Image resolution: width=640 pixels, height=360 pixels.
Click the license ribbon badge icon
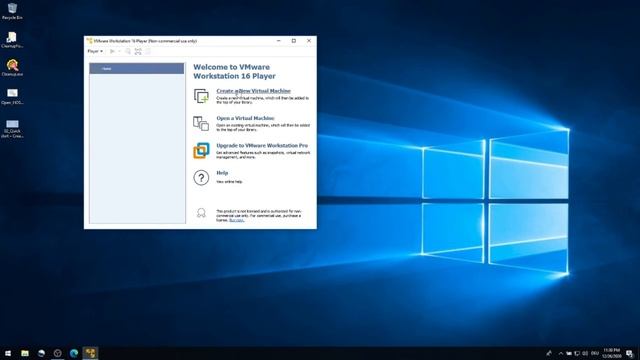[201, 213]
